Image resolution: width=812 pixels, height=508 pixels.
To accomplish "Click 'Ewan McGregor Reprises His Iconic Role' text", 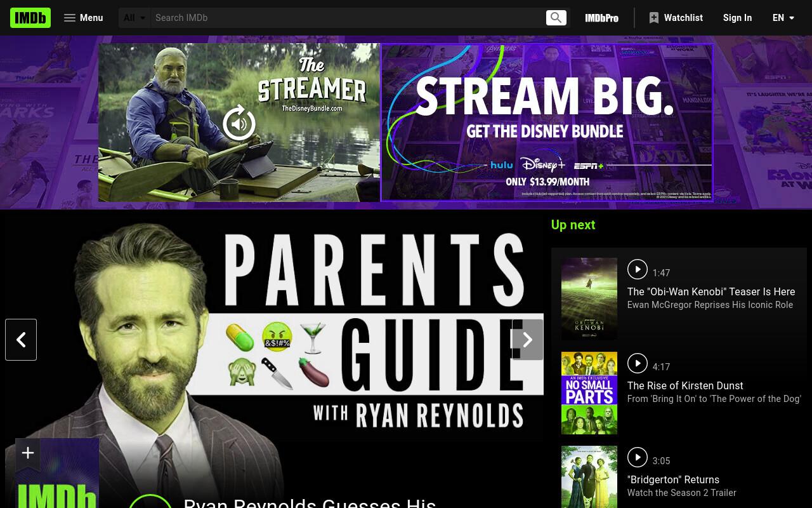I will (x=710, y=305).
